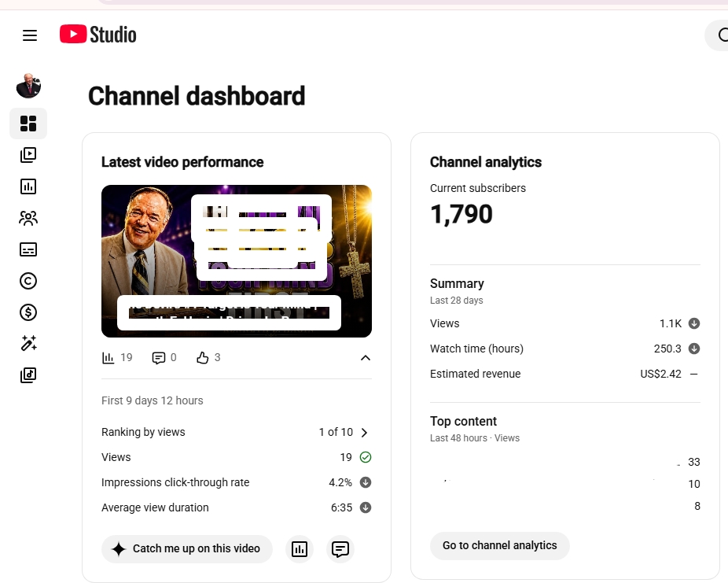728x583 pixels.
Task: Click the YouTube Studio logo
Action: 98,35
